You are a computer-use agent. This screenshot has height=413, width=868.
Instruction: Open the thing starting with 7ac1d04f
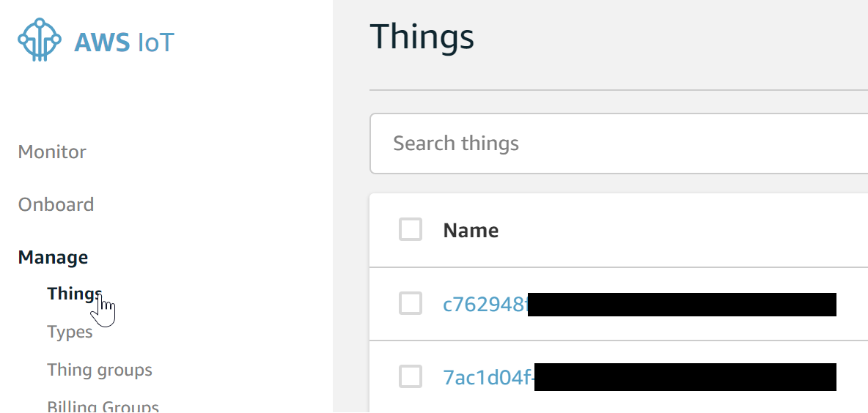[x=488, y=378]
